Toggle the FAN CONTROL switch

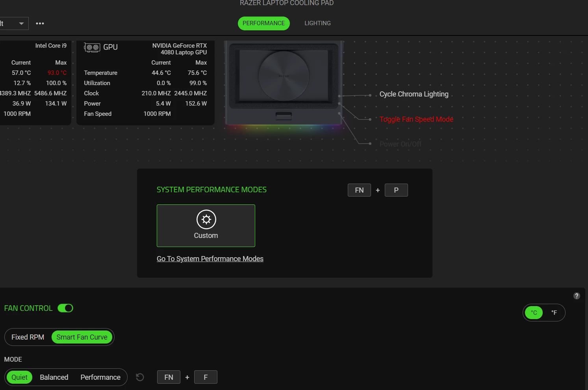[x=65, y=308]
